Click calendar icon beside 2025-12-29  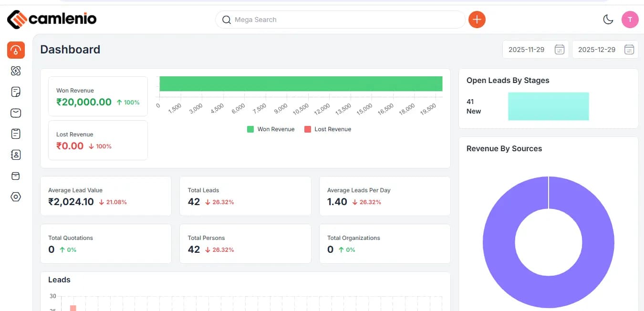(x=629, y=50)
